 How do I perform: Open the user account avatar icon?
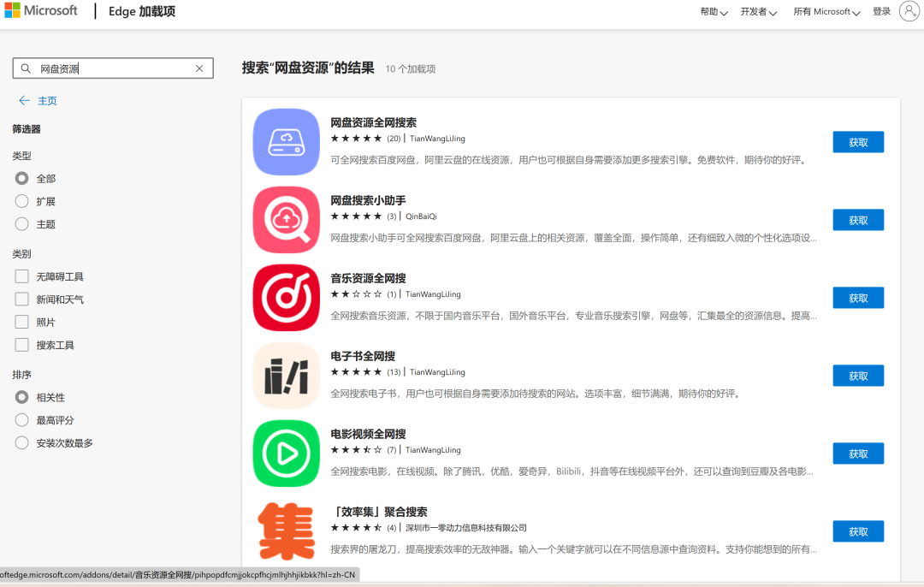(x=909, y=11)
